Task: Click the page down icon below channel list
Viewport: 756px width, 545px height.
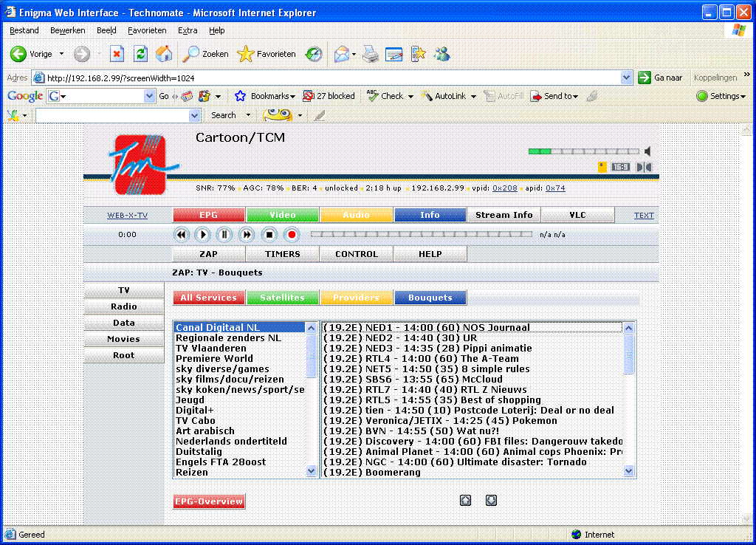Action: [491, 500]
